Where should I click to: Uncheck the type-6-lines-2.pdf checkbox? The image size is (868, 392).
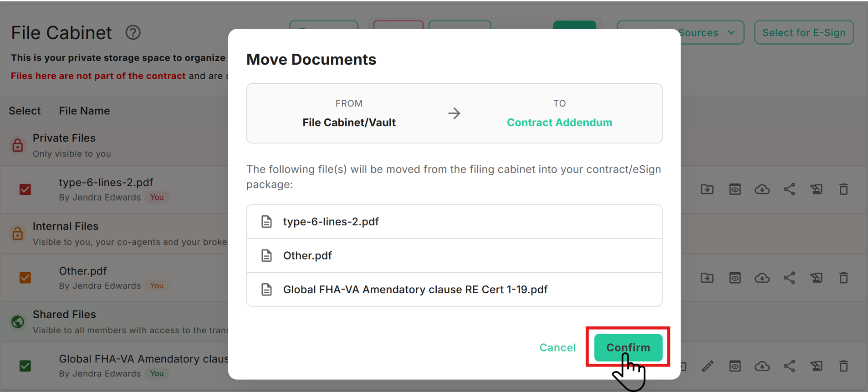(x=26, y=189)
